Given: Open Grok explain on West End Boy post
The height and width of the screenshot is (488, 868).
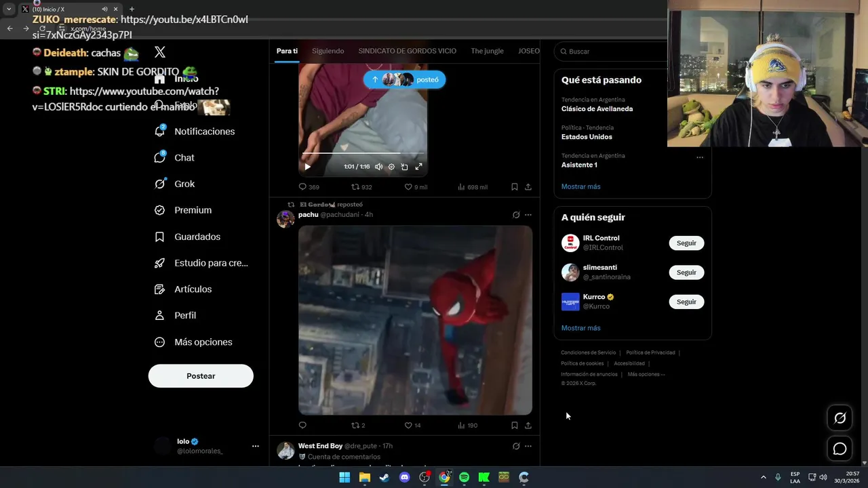Looking at the screenshot, I should coord(516,446).
